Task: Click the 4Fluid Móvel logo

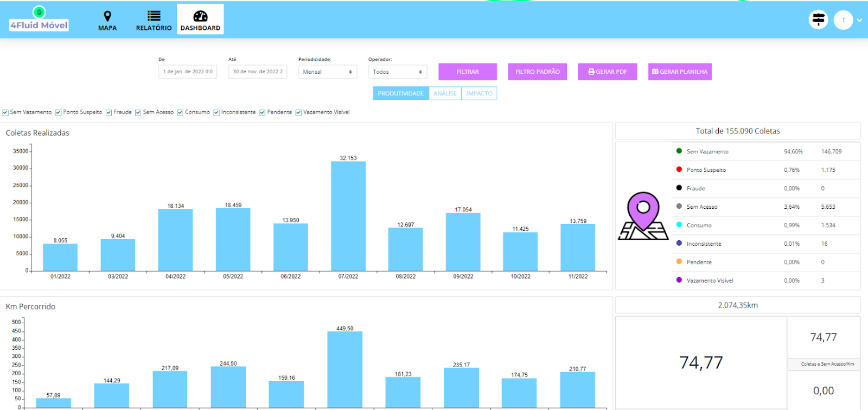Action: pyautogui.click(x=39, y=20)
